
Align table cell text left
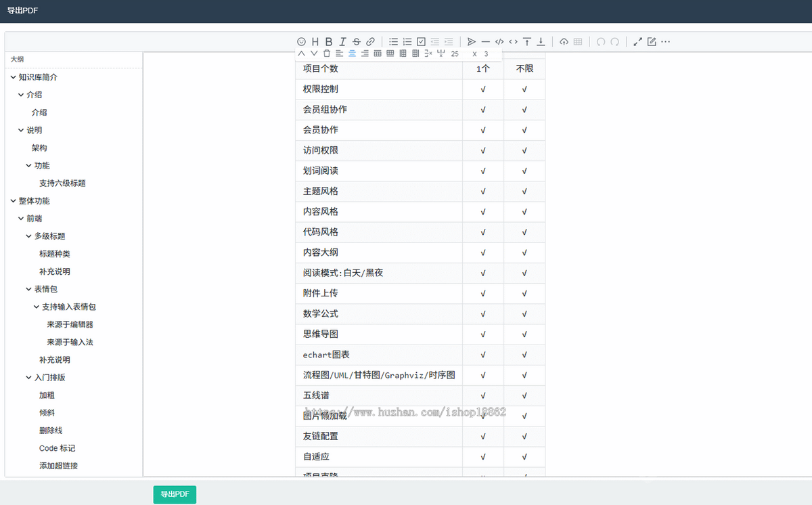coord(339,53)
